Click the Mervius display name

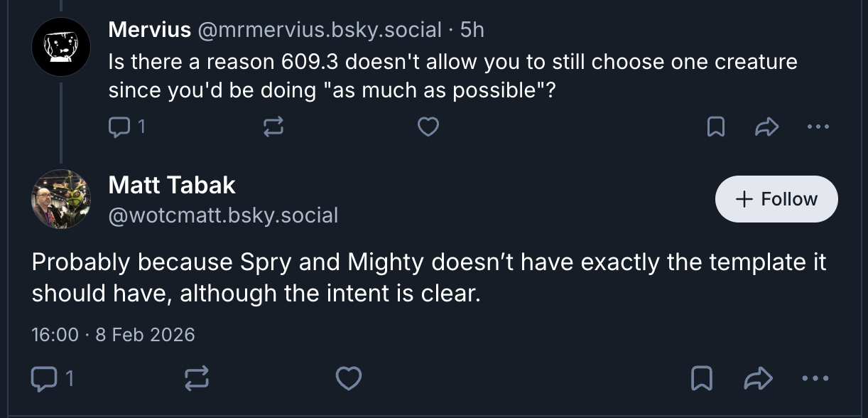click(149, 30)
